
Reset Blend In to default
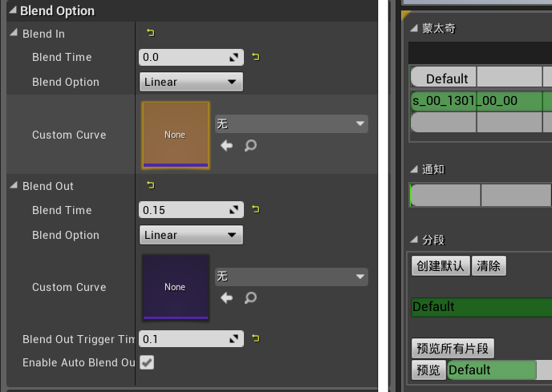click(151, 33)
